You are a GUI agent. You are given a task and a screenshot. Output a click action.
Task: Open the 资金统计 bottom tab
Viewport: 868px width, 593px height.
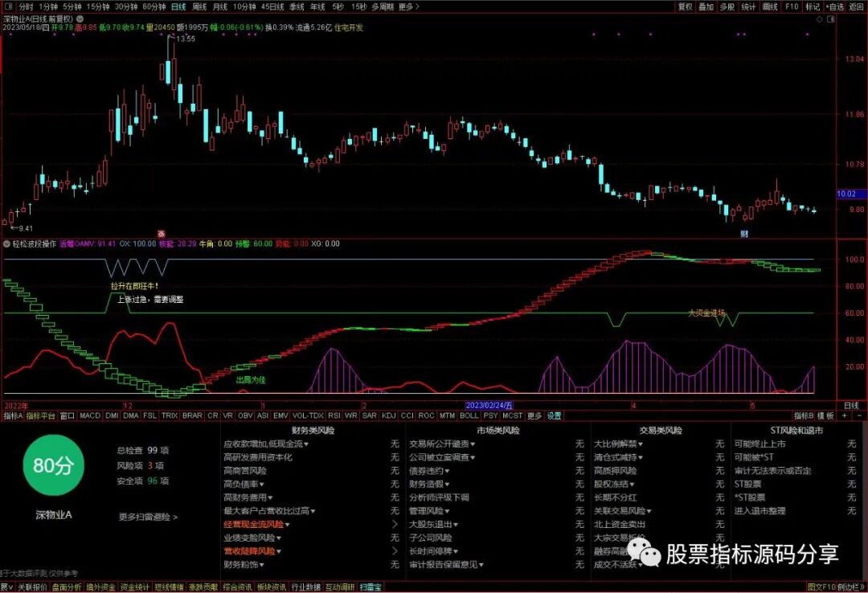click(x=134, y=587)
